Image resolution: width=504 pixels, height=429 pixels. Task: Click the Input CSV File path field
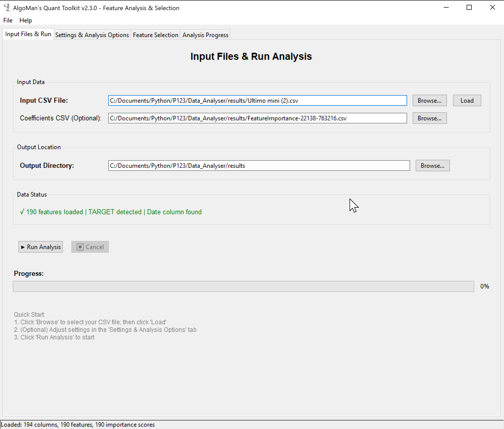pyautogui.click(x=257, y=100)
